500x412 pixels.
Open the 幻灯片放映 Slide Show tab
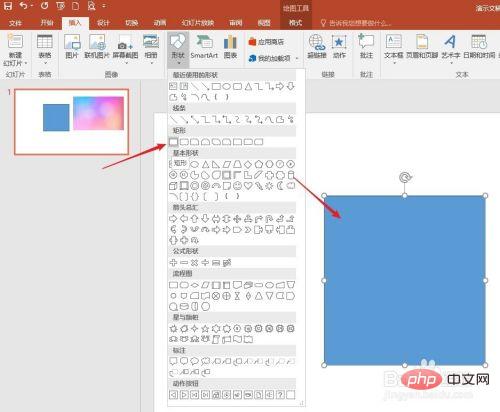click(198, 23)
